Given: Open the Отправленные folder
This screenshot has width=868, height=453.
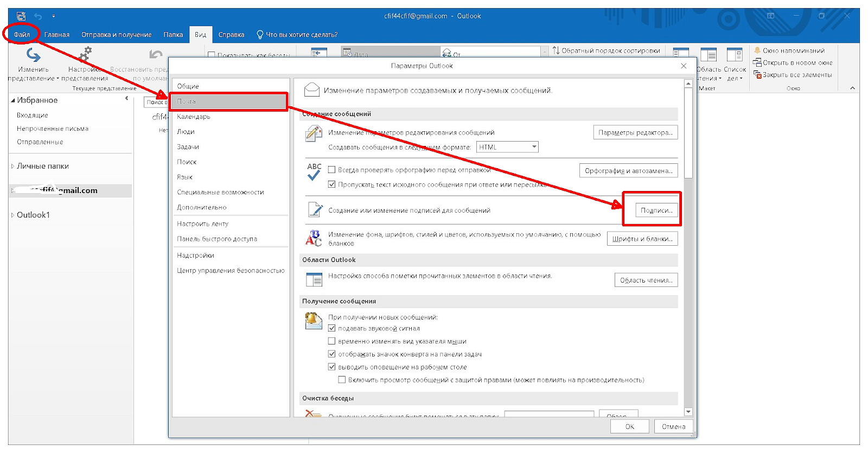Looking at the screenshot, I should (x=40, y=142).
